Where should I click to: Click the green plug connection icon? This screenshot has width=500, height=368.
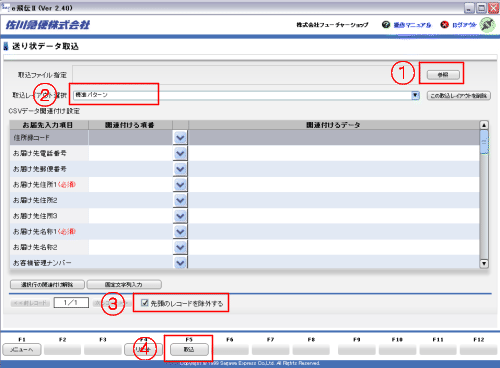[487, 25]
